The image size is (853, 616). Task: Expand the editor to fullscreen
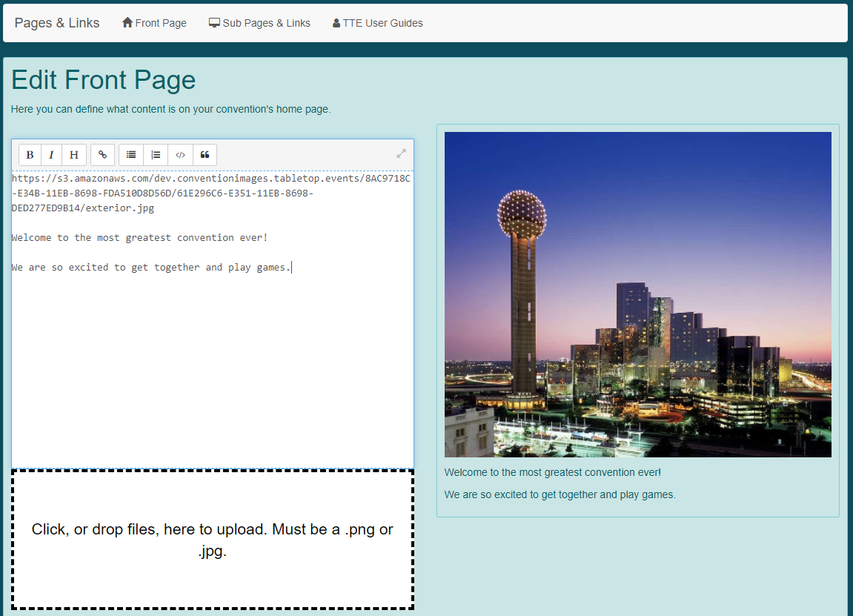click(401, 154)
